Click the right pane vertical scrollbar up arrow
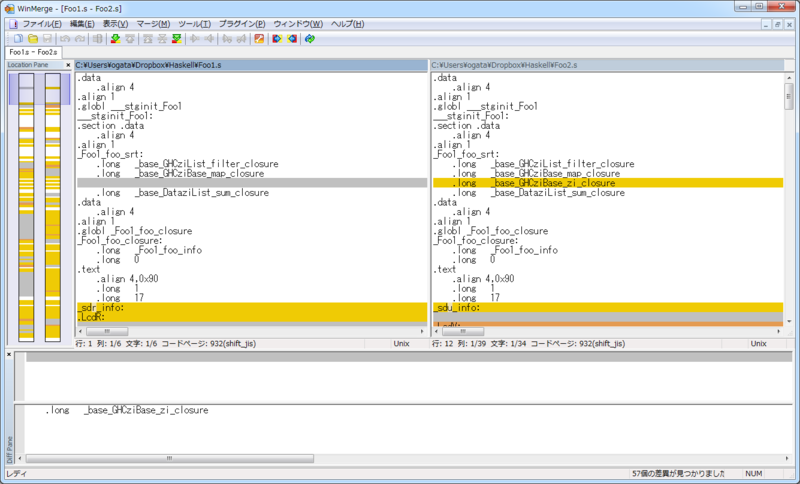 coord(789,78)
